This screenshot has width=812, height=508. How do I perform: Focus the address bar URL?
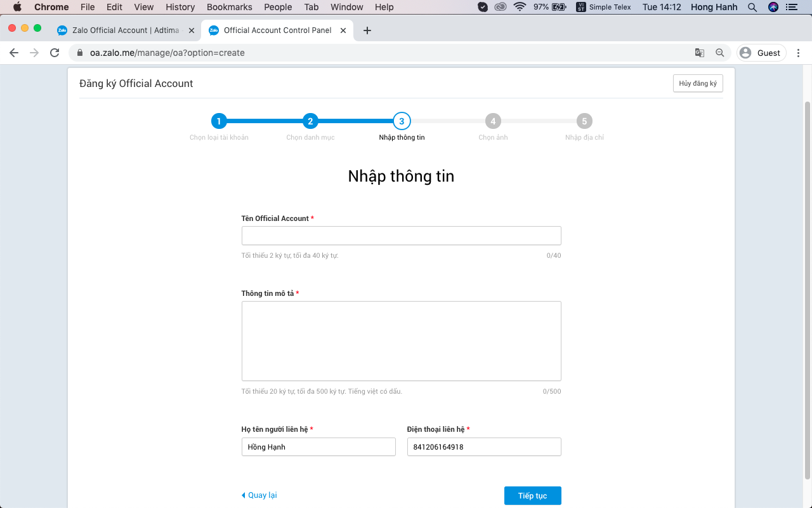(167, 53)
